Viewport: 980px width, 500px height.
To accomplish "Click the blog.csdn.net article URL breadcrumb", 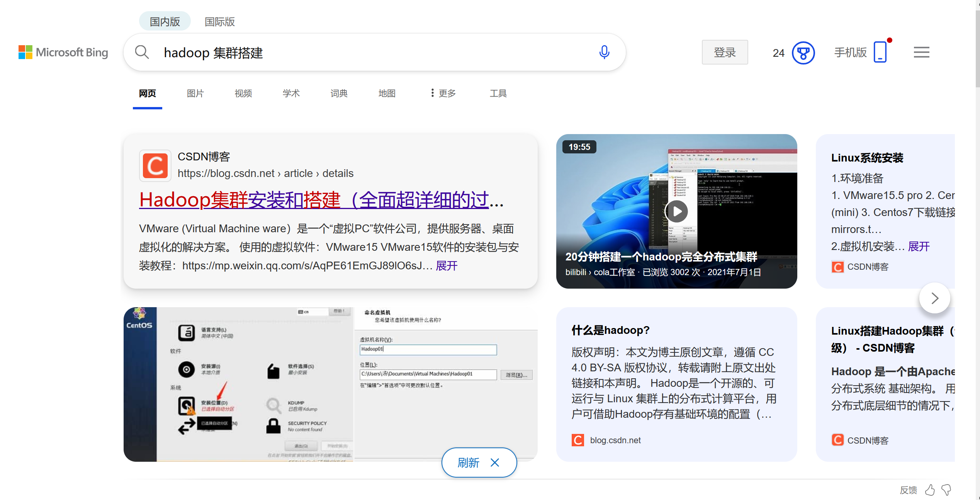I will pyautogui.click(x=265, y=173).
